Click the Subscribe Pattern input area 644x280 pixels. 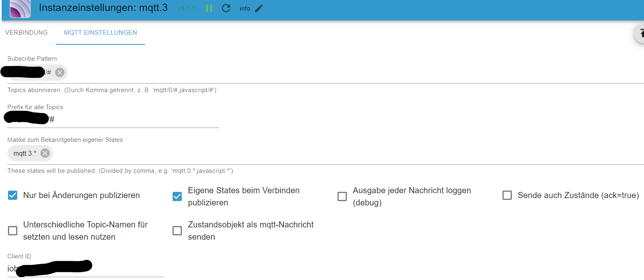point(326,73)
